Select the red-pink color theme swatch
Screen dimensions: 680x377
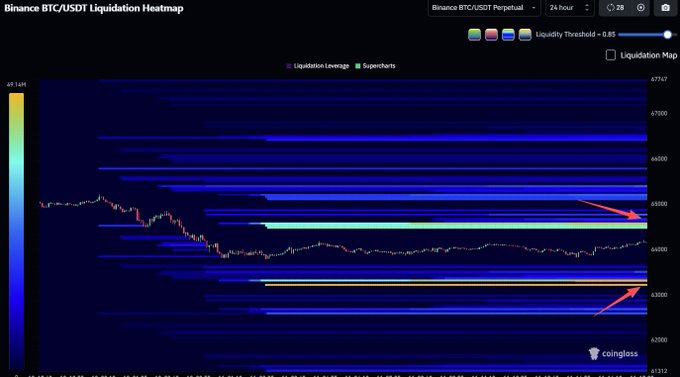click(x=491, y=35)
